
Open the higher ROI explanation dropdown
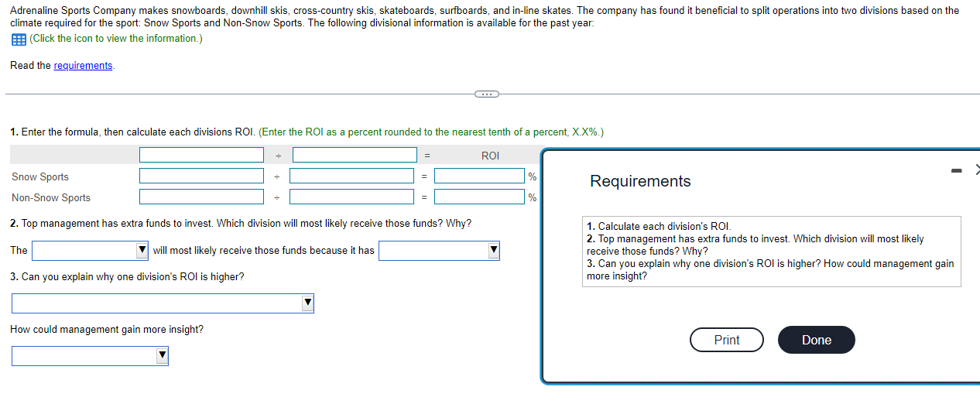point(163,303)
